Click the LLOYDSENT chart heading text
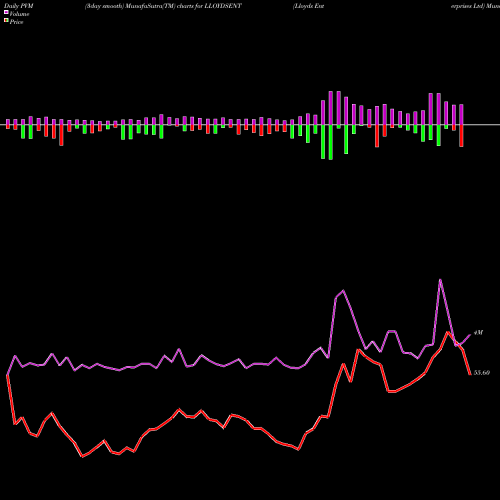The height and width of the screenshot is (500, 500). [163, 6]
